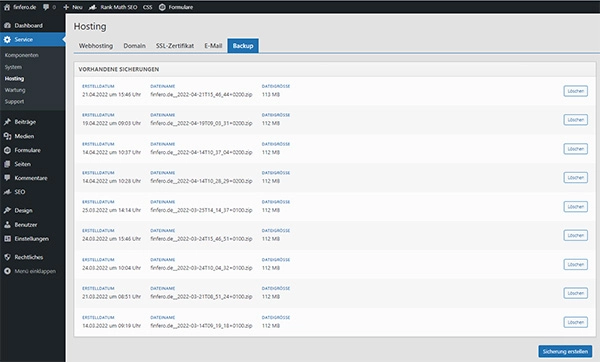Open System submenu item

[x=13, y=67]
